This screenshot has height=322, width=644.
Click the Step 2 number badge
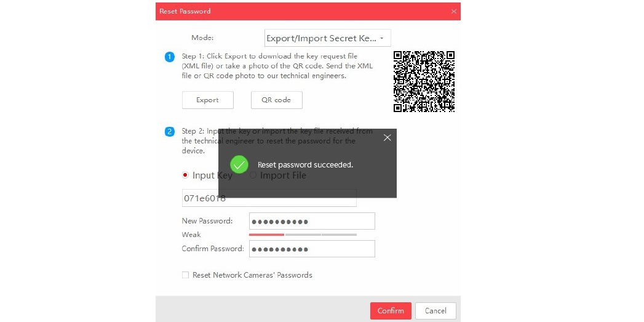click(x=170, y=132)
